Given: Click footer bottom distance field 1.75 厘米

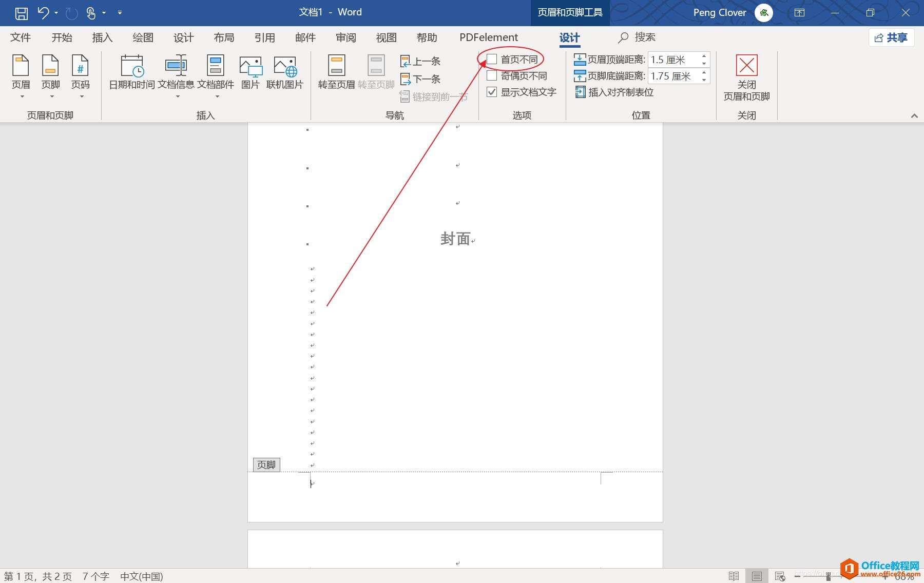Looking at the screenshot, I should coord(673,76).
